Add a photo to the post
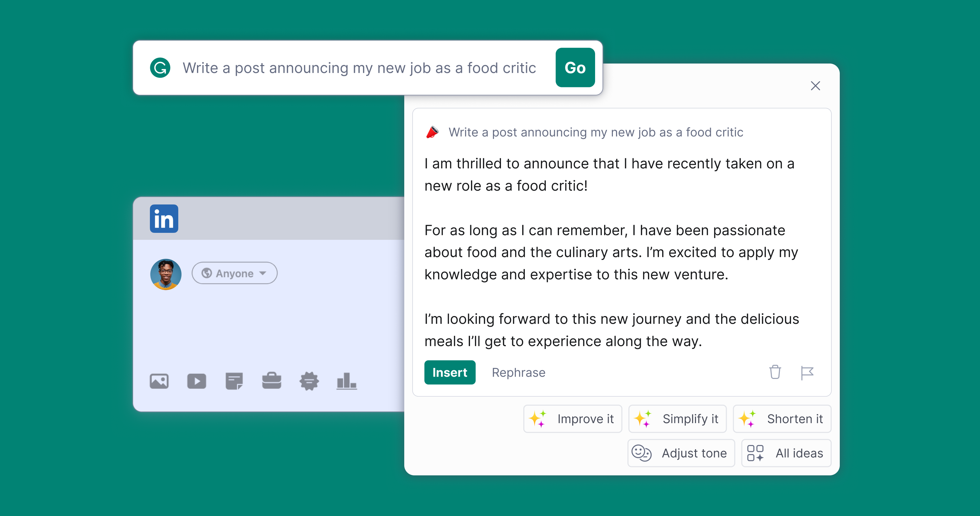This screenshot has height=516, width=980. tap(159, 381)
